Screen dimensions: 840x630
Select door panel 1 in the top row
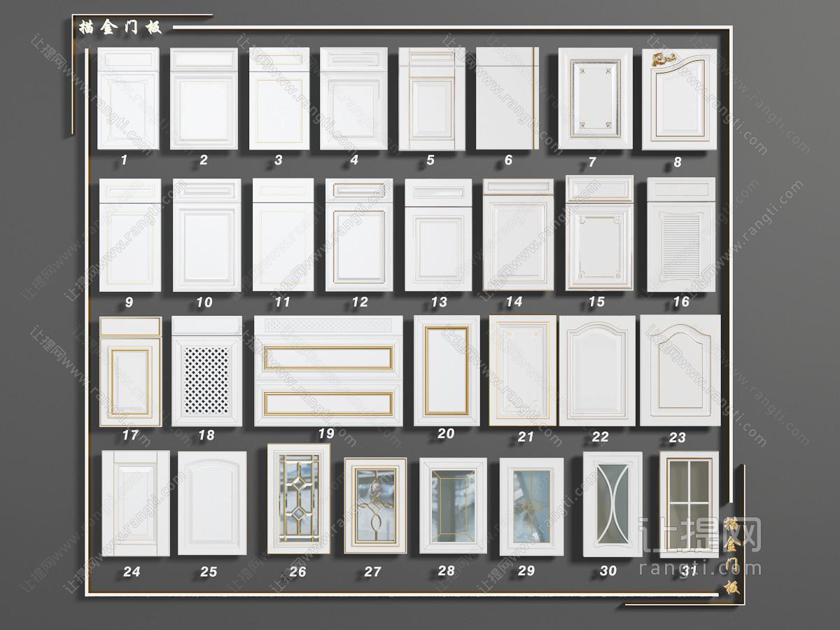128,99
